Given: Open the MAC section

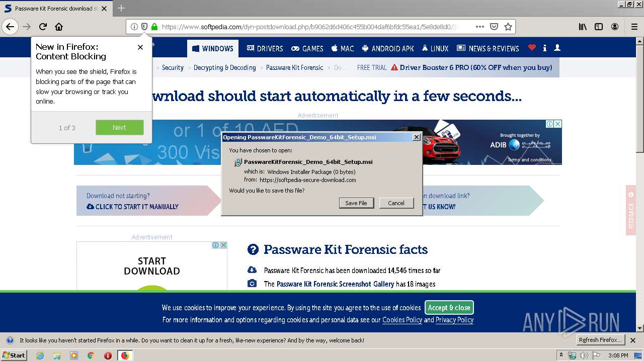Looking at the screenshot, I should click(x=343, y=48).
